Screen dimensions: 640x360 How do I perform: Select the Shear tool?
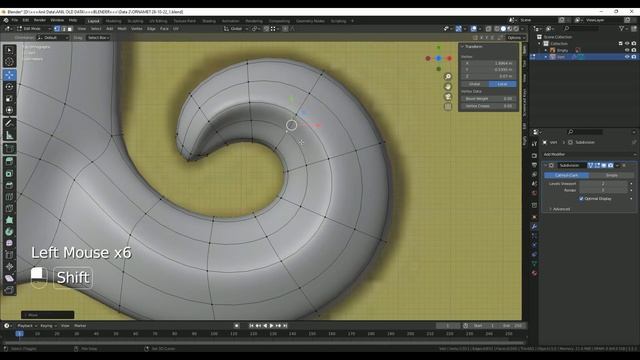click(9, 278)
